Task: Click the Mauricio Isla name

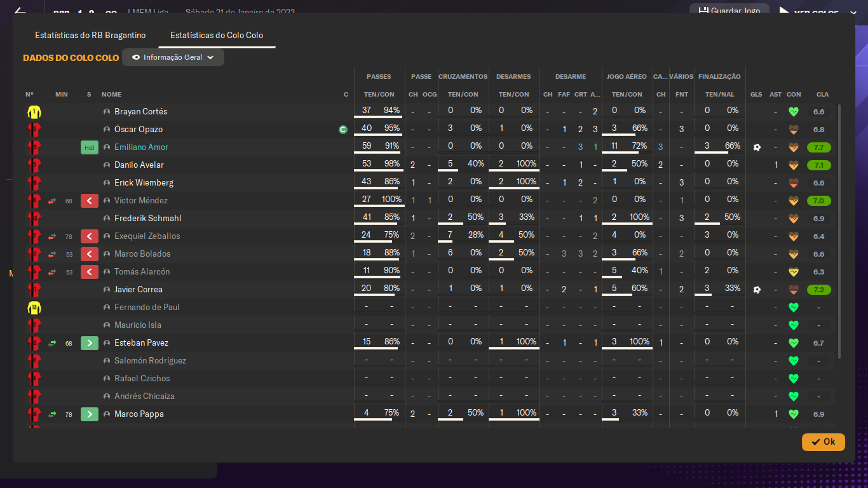Action: tap(138, 325)
